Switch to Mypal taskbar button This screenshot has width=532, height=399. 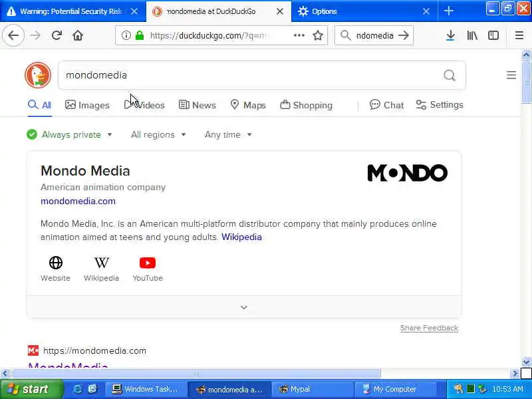coord(313,389)
